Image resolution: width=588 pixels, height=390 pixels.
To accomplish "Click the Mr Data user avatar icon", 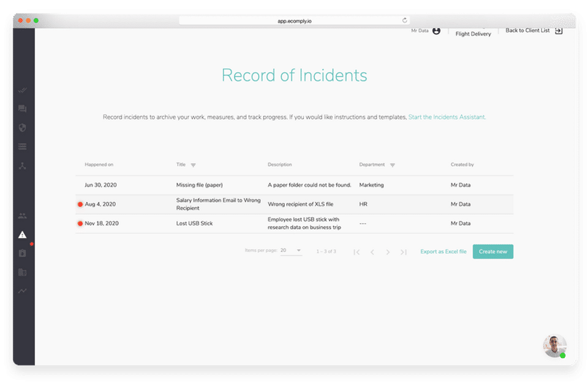I will 436,31.
